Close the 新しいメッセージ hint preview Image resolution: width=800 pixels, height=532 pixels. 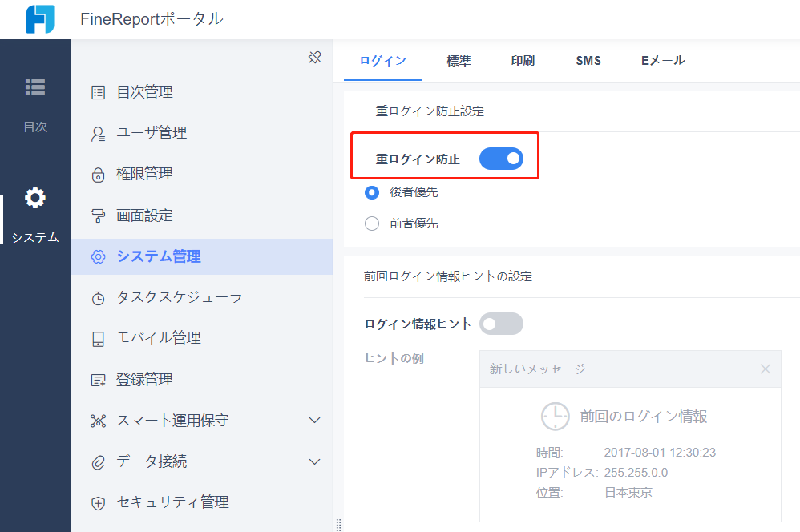(x=766, y=369)
